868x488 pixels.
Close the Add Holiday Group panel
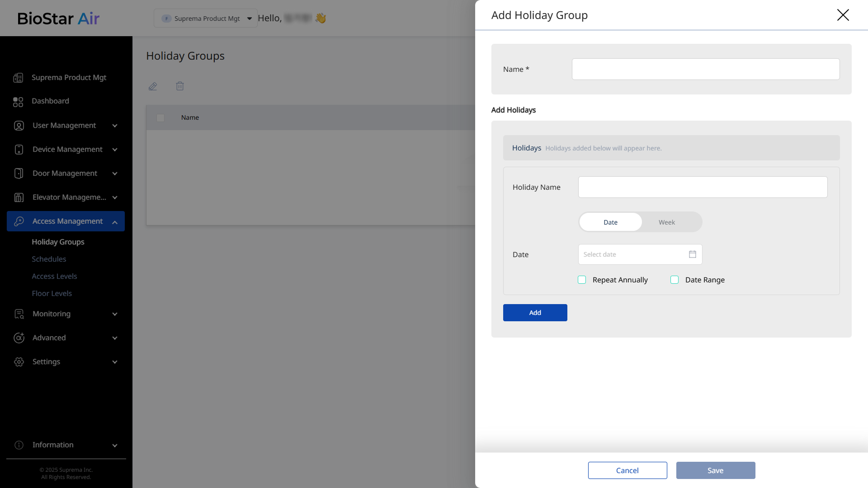pos(843,15)
